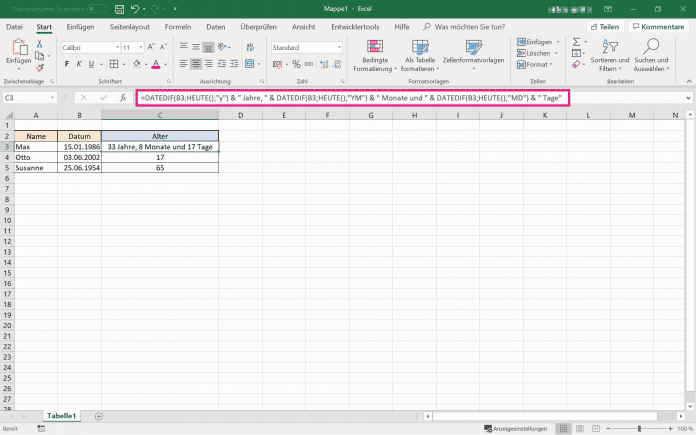Screen dimensions: 696x435
Task: Click the percent style icon
Action: click(x=296, y=64)
